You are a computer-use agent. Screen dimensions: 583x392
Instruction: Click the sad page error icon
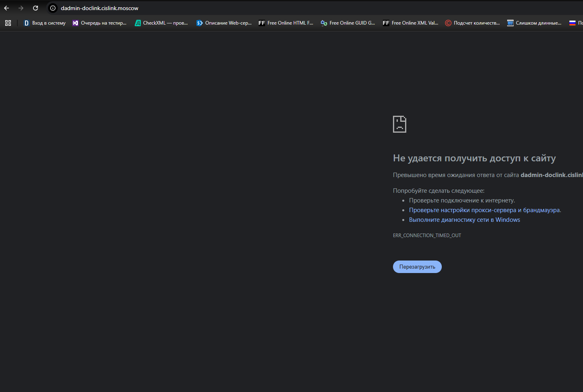click(x=399, y=124)
